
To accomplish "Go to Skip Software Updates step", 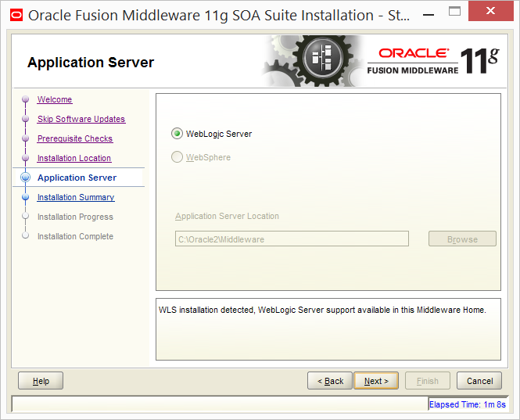I will (81, 119).
